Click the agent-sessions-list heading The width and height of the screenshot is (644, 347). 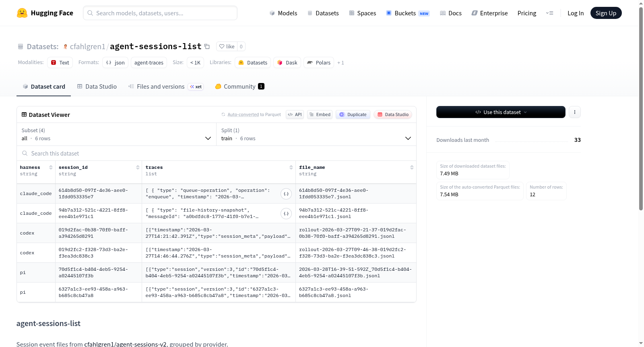[x=48, y=323]
